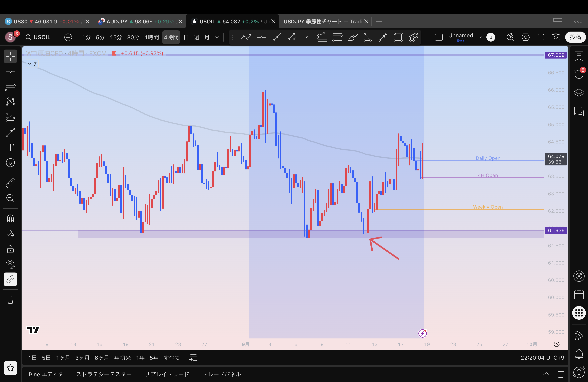588x382 pixels.
Task: Open the Unnamed layout dropdown arrow
Action: click(x=480, y=37)
